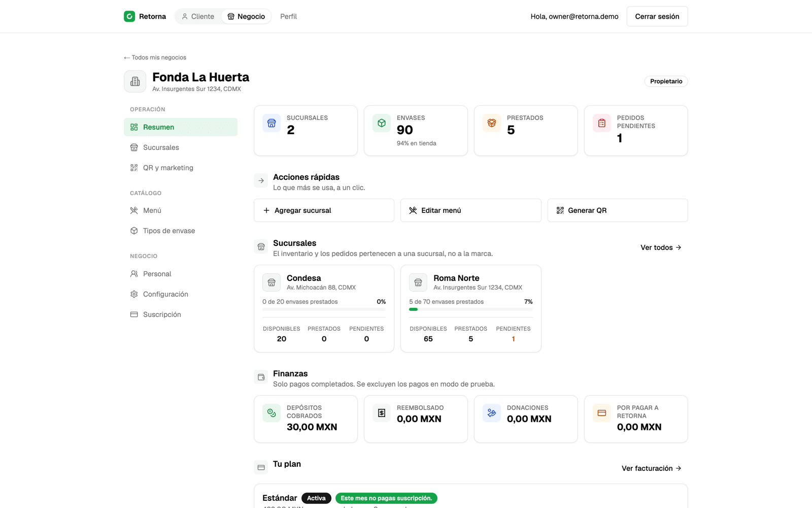Go back to Todos mis negocios

tap(155, 57)
